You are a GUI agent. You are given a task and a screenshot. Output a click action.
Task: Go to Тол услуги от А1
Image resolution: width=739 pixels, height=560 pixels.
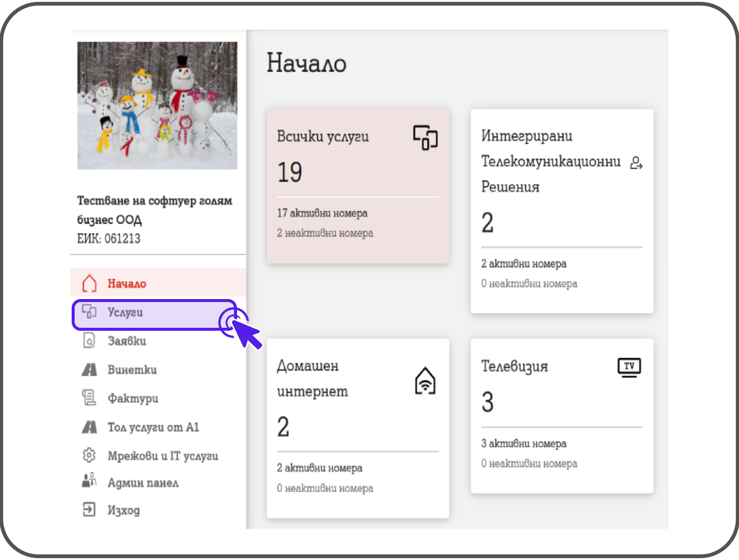(x=153, y=427)
